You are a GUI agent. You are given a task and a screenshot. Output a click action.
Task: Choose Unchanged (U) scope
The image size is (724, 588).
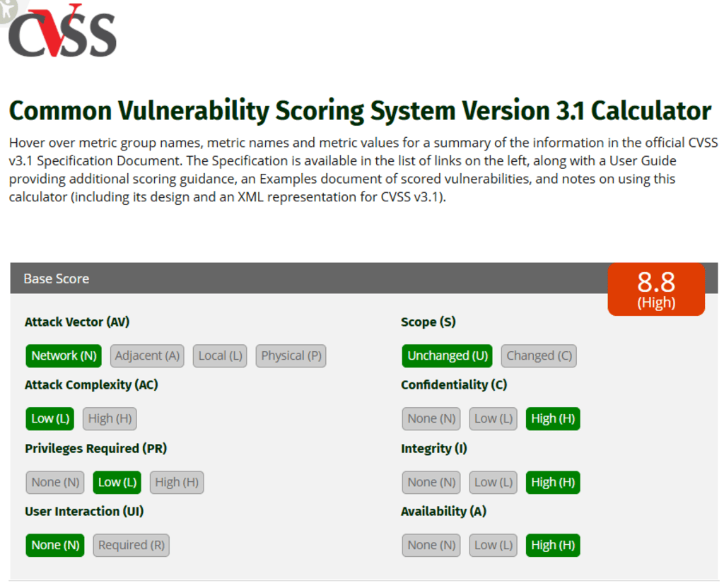[x=448, y=356]
